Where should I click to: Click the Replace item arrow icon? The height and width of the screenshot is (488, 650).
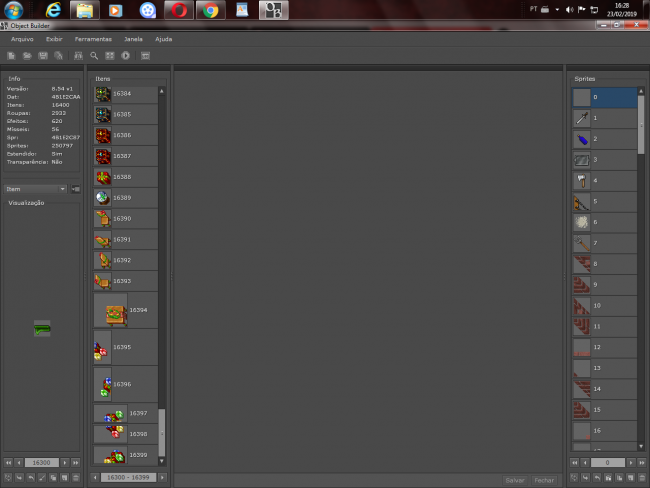click(x=8, y=478)
